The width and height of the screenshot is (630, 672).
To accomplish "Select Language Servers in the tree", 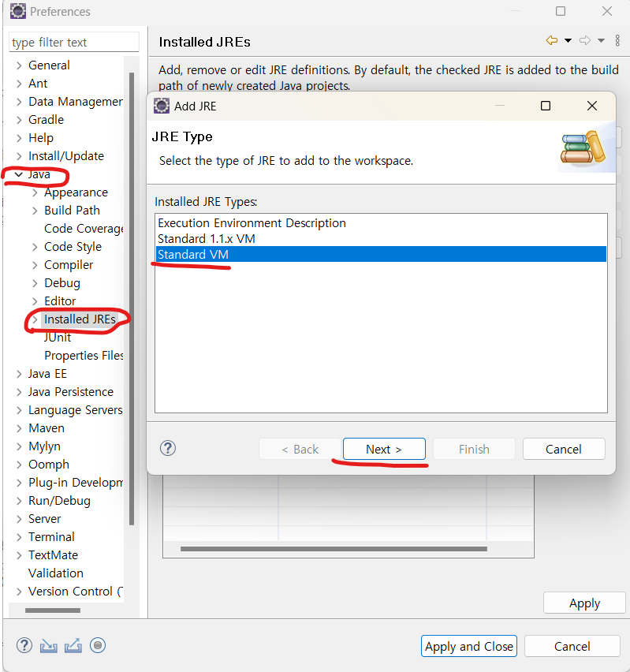I will (x=76, y=410).
